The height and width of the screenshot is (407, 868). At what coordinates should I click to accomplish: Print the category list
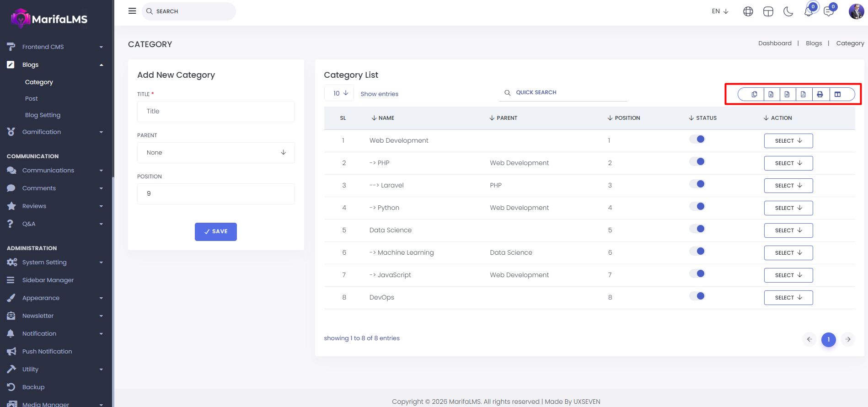tap(820, 94)
